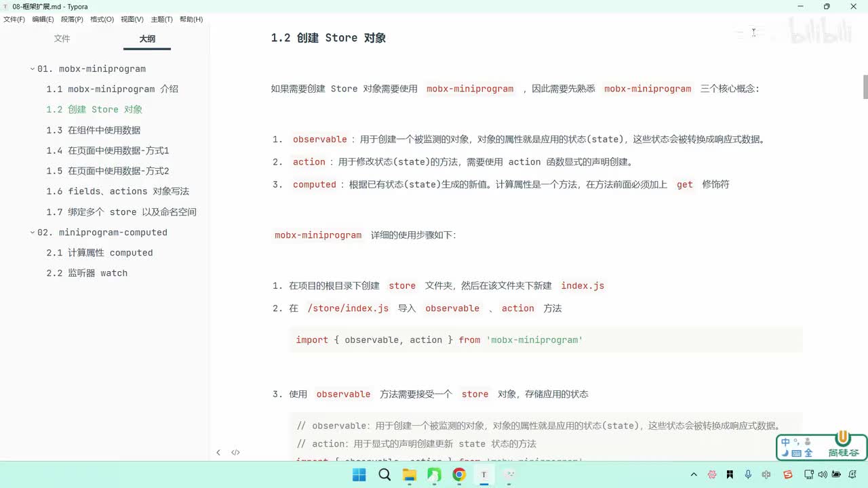The width and height of the screenshot is (868, 488).
Task: Go to 1.1 mobx-miniprogram 介绍
Action: coord(113,89)
